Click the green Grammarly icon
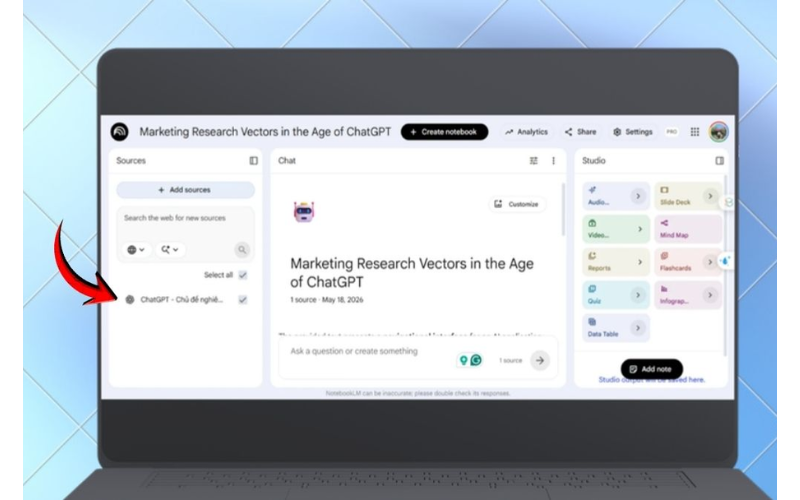This screenshot has width=800, height=500. click(x=476, y=360)
